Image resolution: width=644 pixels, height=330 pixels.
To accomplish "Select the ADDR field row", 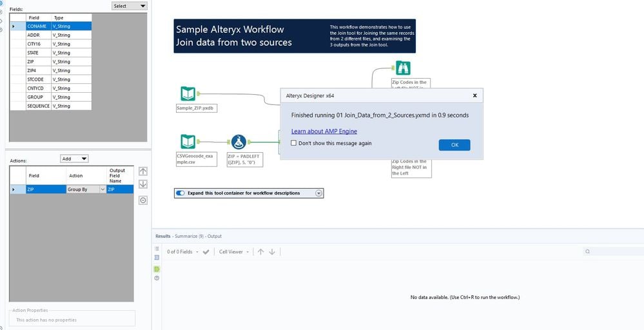I will [50, 35].
